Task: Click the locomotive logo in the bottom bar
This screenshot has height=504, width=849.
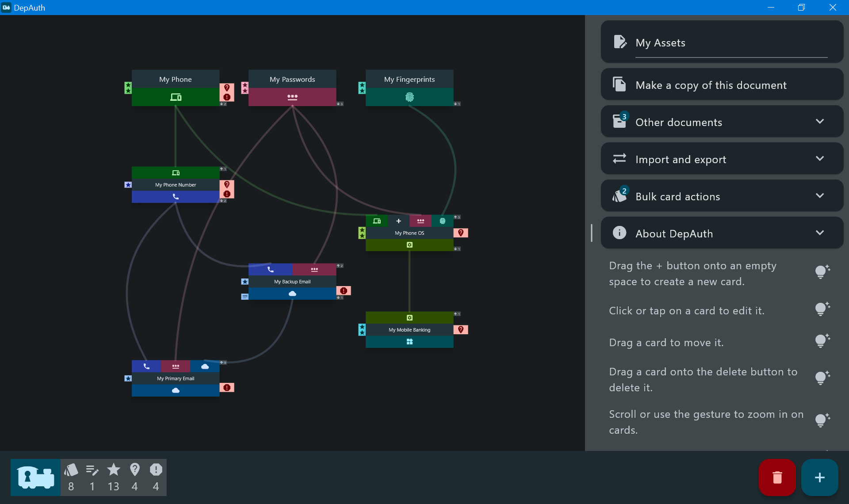Action: 35,477
